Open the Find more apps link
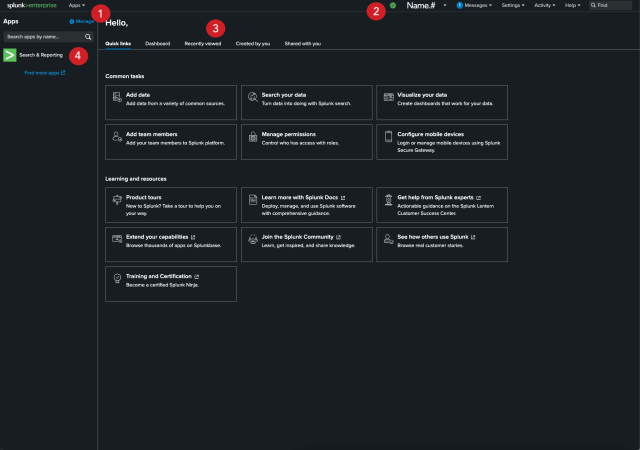This screenshot has width=640, height=450. point(44,73)
